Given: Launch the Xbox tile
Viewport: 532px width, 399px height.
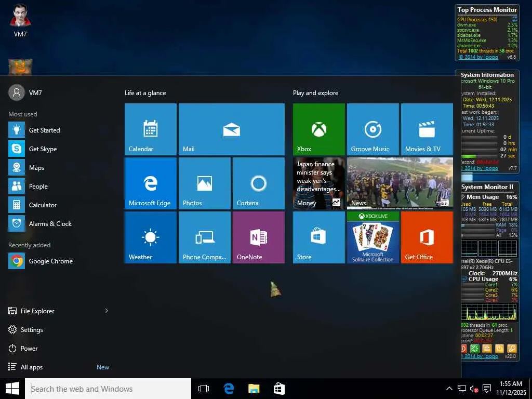Looking at the screenshot, I should click(318, 129).
